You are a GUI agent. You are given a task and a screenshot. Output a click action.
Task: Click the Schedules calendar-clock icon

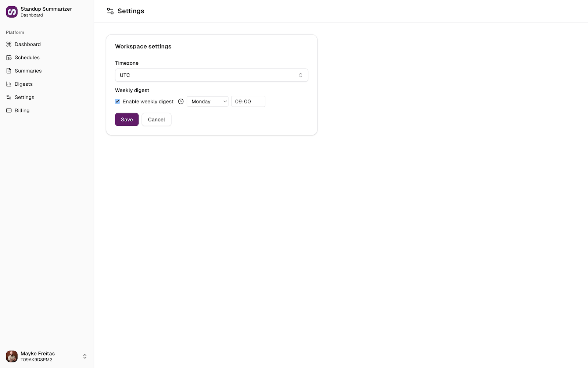point(9,57)
